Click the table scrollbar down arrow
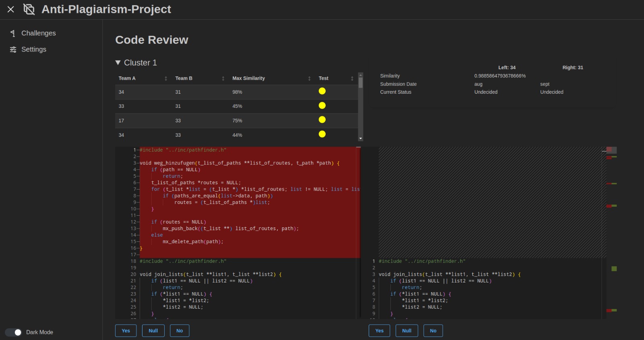Viewport: 644px width, 340px height. [x=361, y=138]
